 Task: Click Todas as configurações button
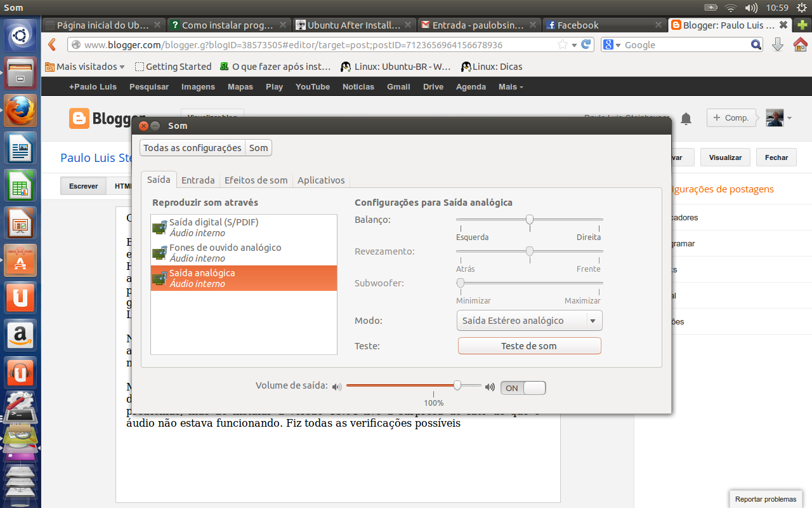(192, 147)
